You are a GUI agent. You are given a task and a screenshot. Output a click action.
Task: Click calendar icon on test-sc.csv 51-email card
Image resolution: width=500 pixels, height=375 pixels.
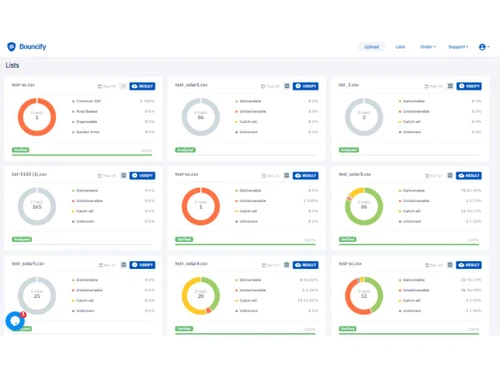pos(427,265)
